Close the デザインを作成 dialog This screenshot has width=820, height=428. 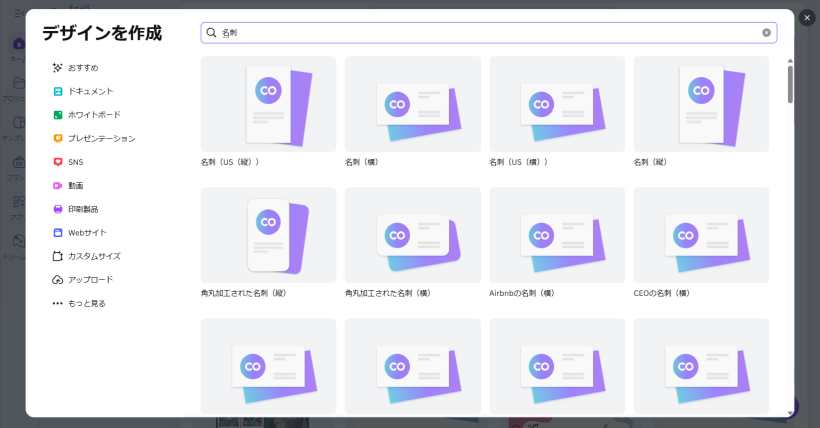click(x=807, y=18)
